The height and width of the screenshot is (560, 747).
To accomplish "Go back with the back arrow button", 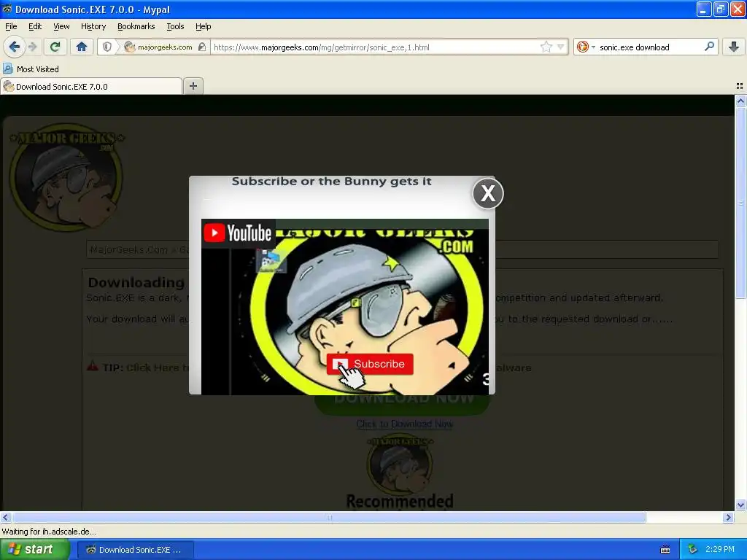I will pos(15,47).
